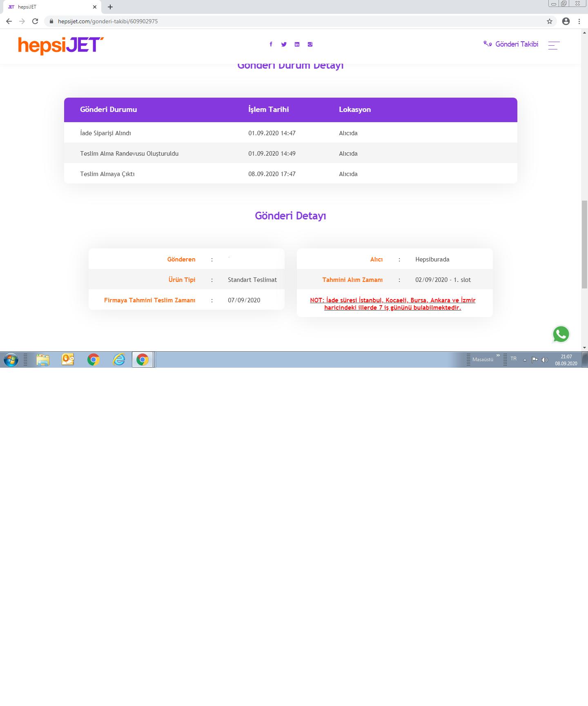
Task: Select 'Teslim Alma Randevusu Oluşturuldu' text
Action: (129, 154)
